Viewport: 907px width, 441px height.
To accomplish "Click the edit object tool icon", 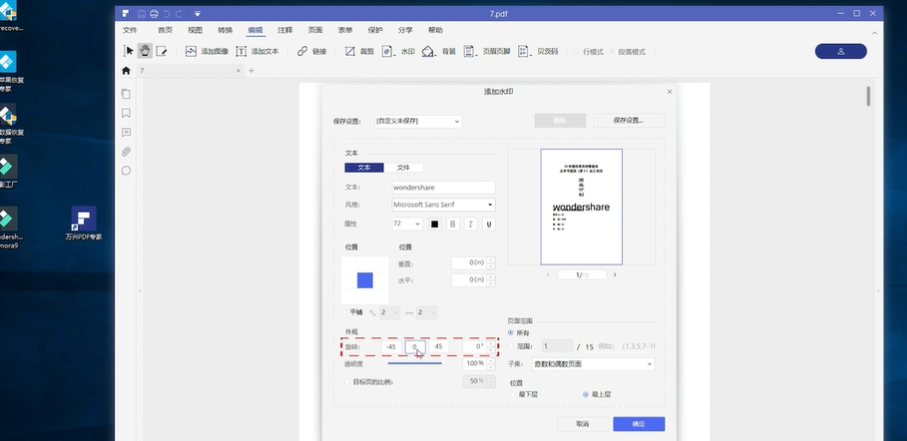I will pos(162,51).
